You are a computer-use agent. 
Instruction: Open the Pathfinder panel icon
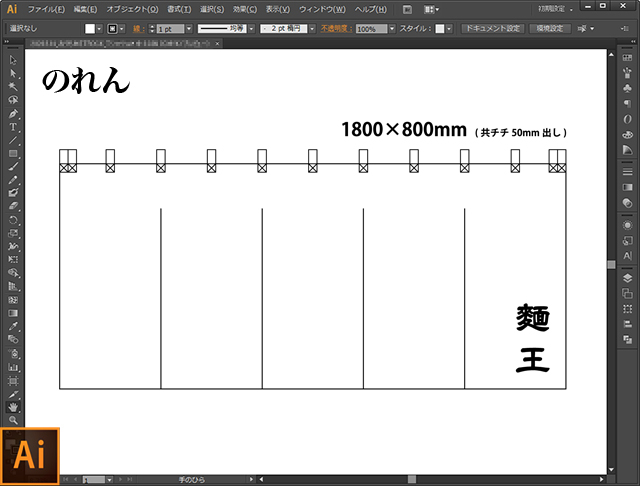[627, 339]
